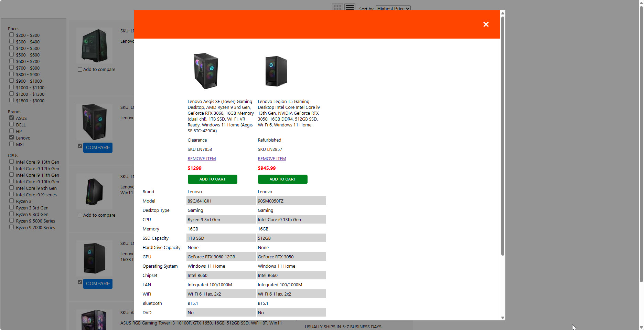Switch to grid view icon
The height and width of the screenshot is (330, 644).
tap(337, 7)
